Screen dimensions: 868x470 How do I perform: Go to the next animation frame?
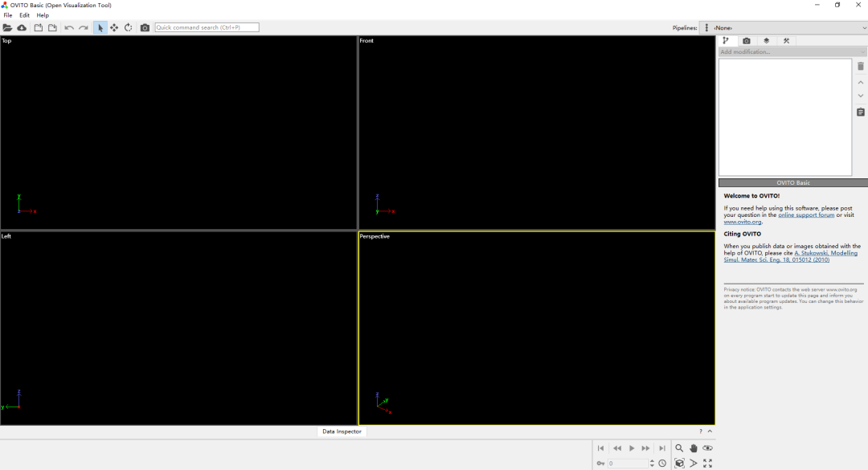tap(645, 448)
